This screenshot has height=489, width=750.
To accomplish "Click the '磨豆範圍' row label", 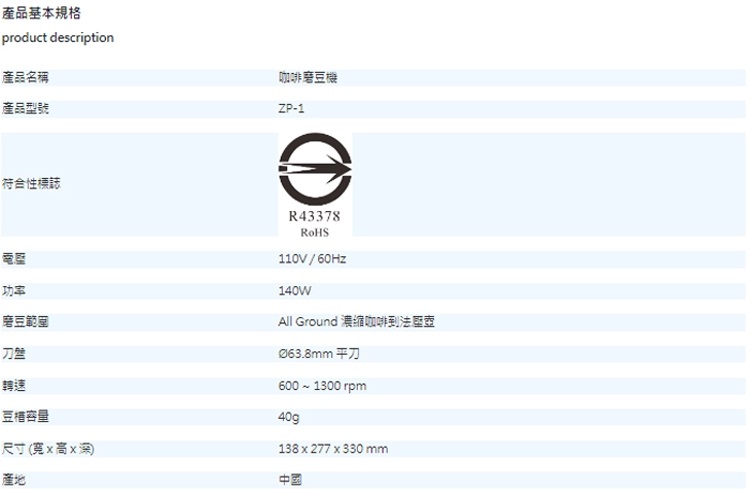I will (25, 322).
